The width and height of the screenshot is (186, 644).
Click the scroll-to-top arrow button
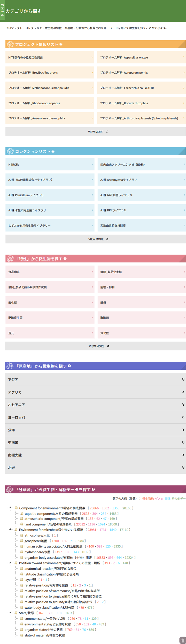point(182,640)
